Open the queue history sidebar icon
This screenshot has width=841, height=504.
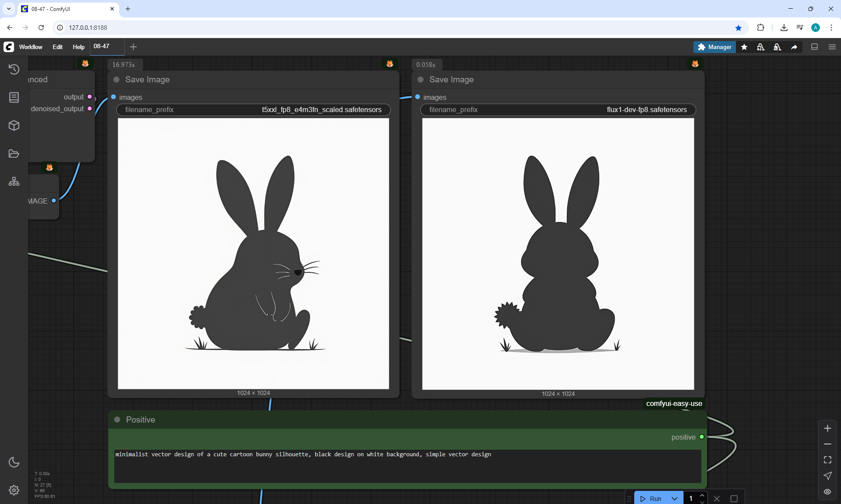[x=14, y=69]
